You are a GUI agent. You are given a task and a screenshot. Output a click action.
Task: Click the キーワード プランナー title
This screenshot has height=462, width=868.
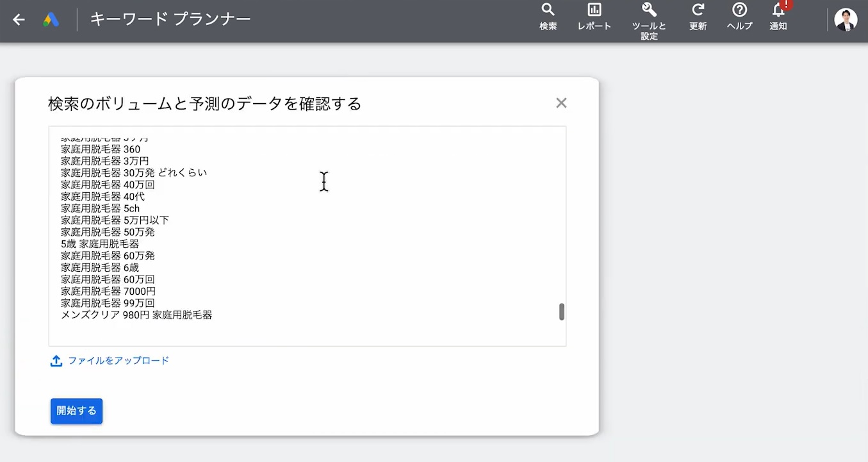coord(170,19)
